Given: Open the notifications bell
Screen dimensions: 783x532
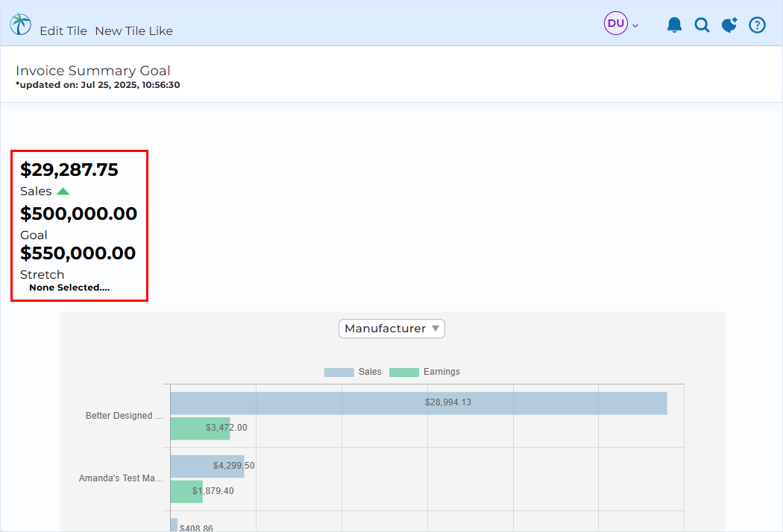Looking at the screenshot, I should tap(674, 25).
